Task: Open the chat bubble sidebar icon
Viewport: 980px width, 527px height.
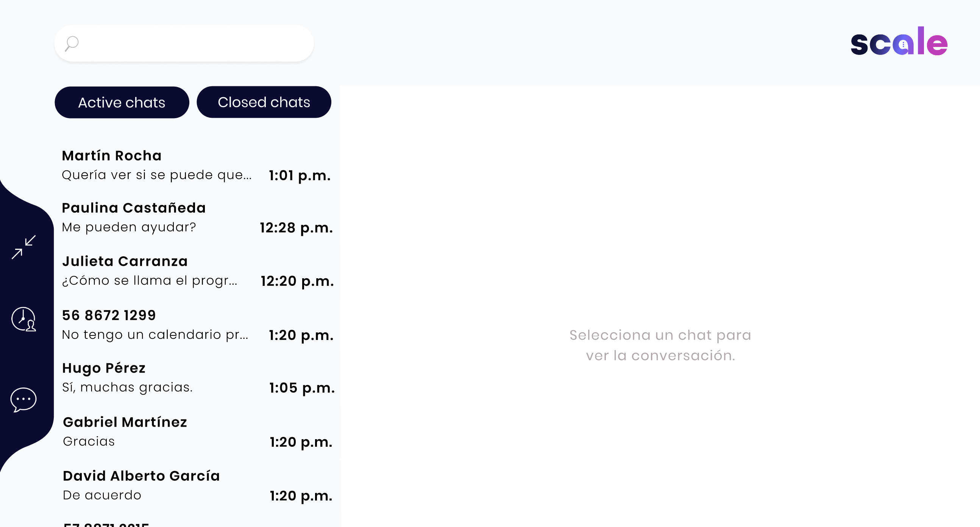Action: point(23,399)
